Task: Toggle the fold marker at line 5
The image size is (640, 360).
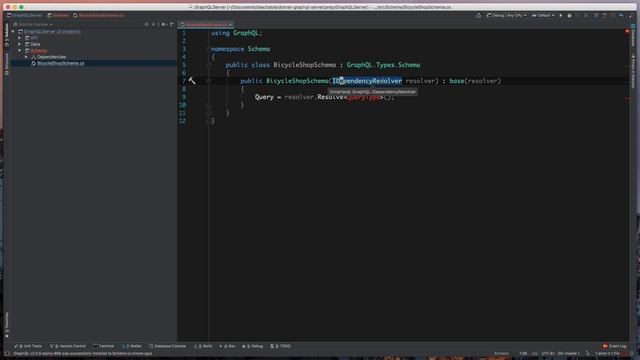Action: [209, 65]
